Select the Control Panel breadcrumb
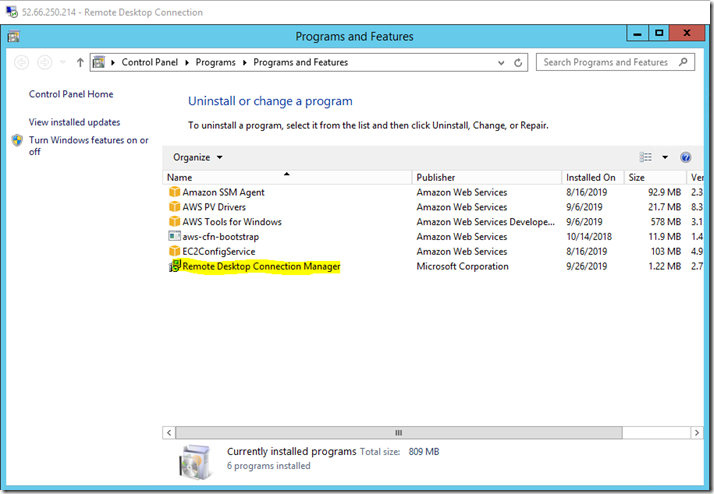 [x=149, y=62]
